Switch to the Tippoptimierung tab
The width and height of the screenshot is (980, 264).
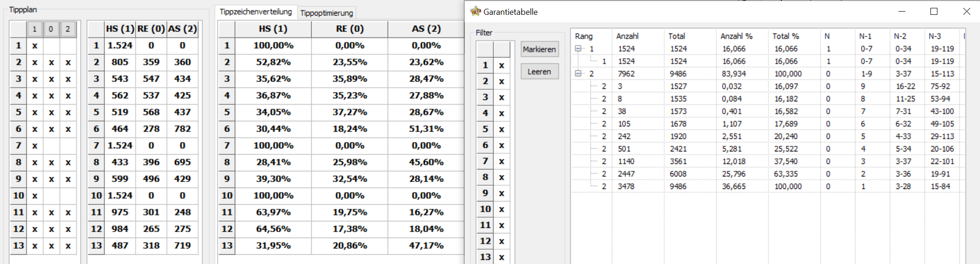327,13
